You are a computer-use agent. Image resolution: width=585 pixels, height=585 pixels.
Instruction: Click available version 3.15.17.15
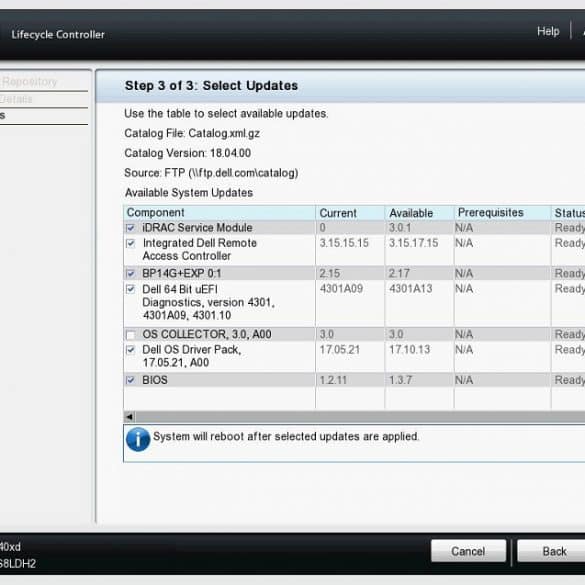pos(413,243)
